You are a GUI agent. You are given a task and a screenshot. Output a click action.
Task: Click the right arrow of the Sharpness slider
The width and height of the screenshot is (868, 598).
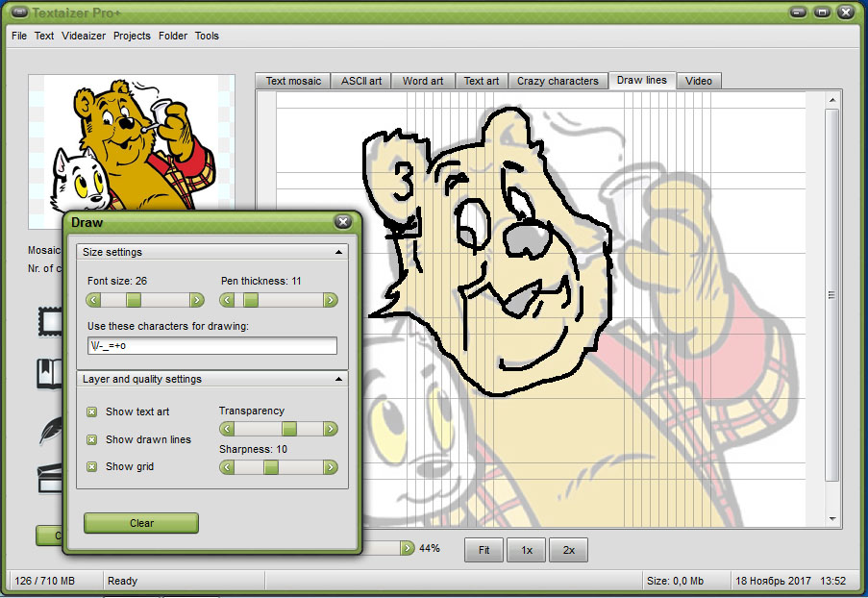point(331,467)
